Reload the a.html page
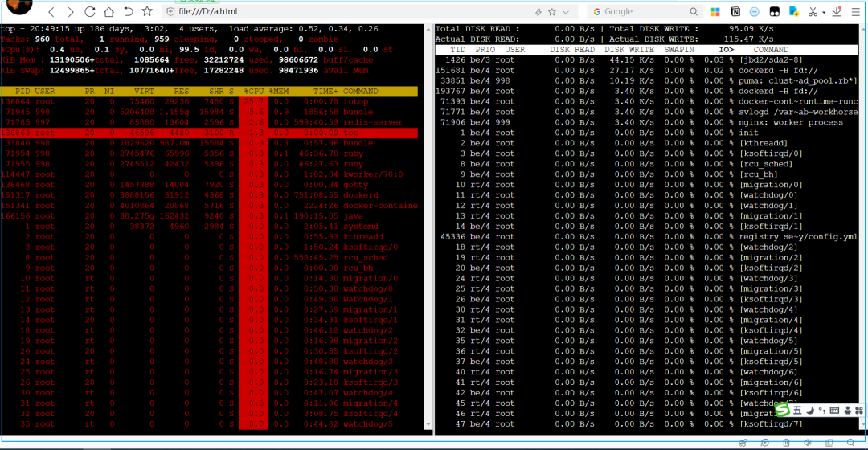The height and width of the screenshot is (450, 868). (90, 11)
